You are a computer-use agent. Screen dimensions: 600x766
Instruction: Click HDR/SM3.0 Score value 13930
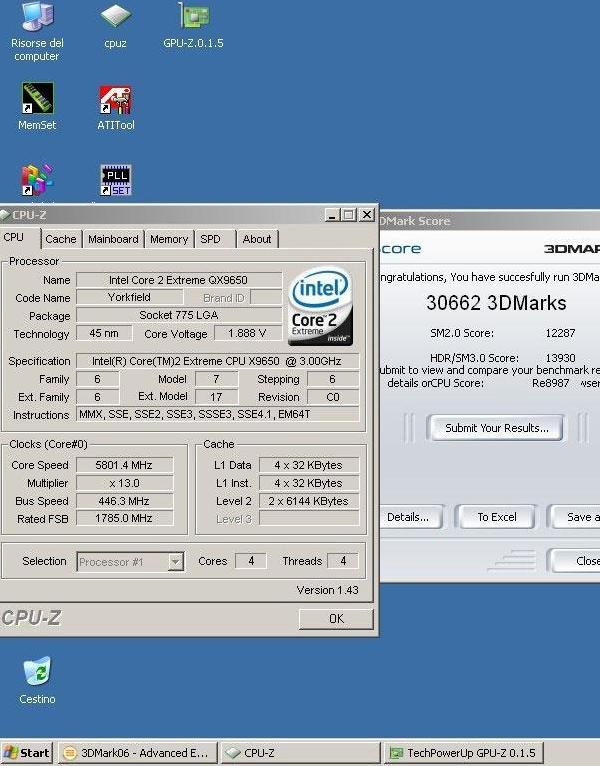click(560, 358)
